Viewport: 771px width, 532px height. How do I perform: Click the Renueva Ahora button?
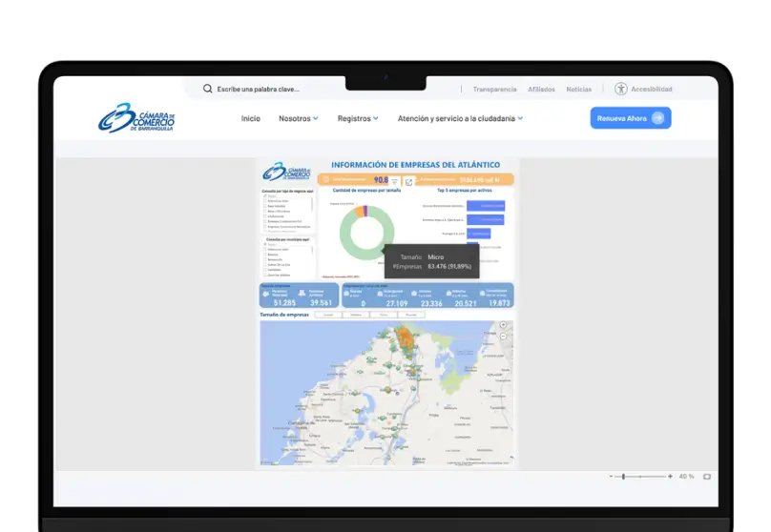click(x=631, y=118)
